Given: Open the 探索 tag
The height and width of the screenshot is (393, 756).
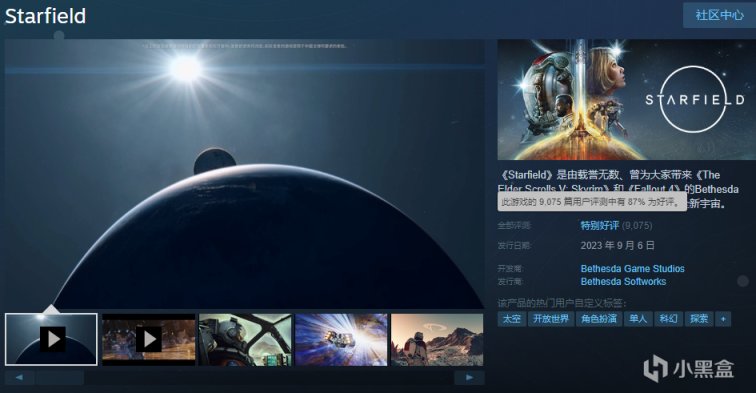Looking at the screenshot, I should 699,319.
